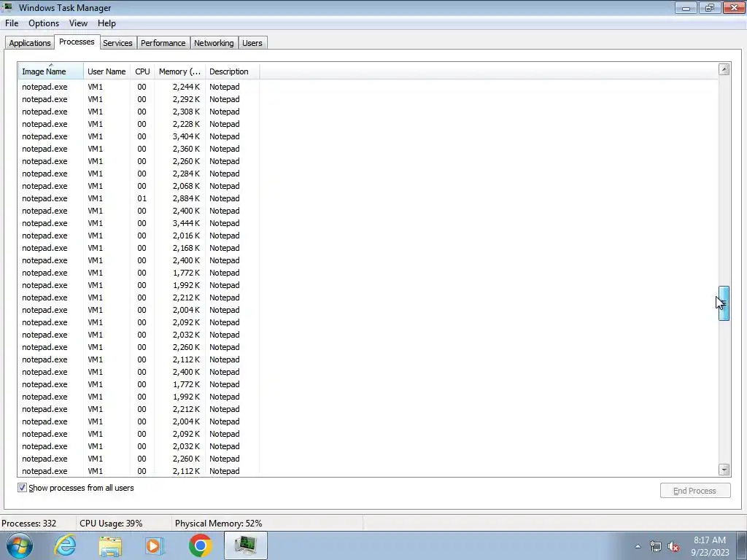Screen dimensions: 747x560
Task: Select notepad.exe row using 2,228 K
Action: click(x=139, y=124)
